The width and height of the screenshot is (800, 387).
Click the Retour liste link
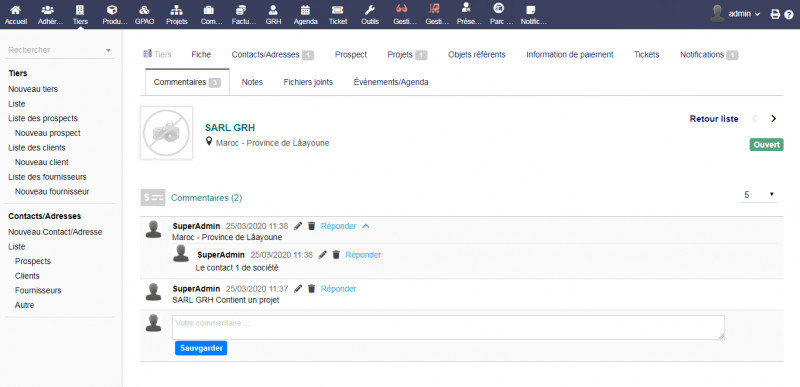click(x=714, y=119)
